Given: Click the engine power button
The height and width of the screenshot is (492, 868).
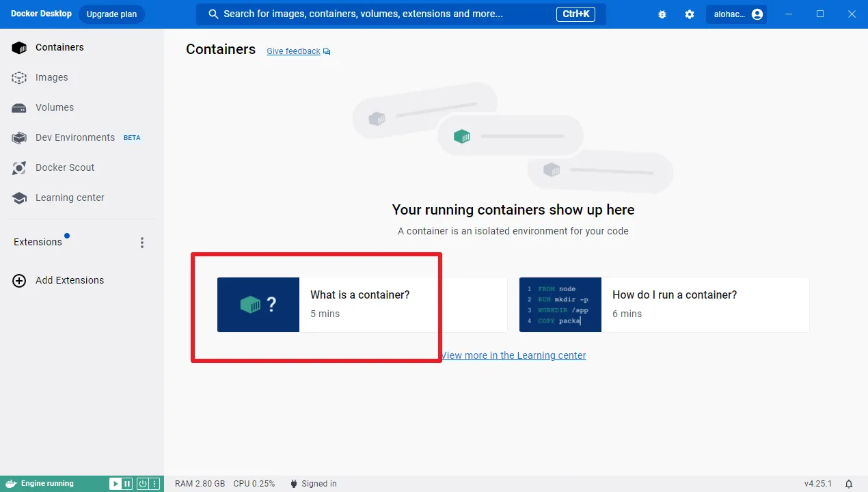Looking at the screenshot, I should [x=143, y=484].
